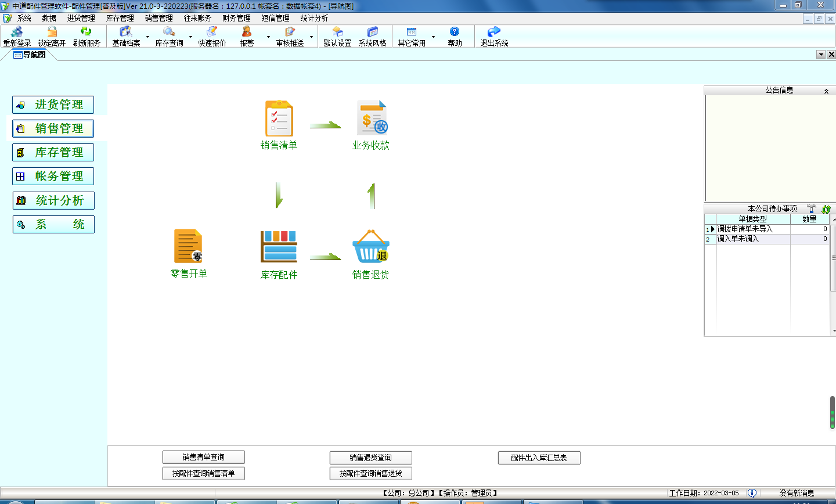Click the 销售清单查询 button
This screenshot has width=836, height=504.
(x=204, y=458)
